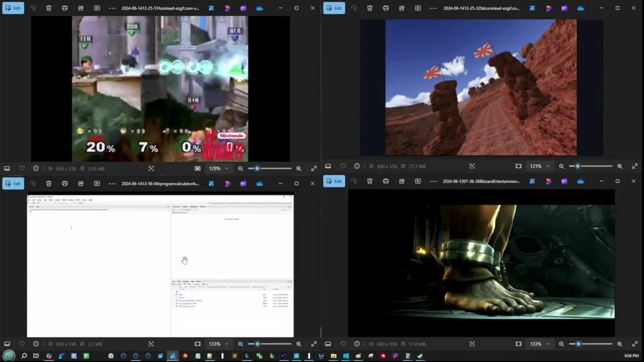Viewport: 644px width, 362px height.
Task: Favorite the programcalculator image with heart
Action: (x=22, y=344)
